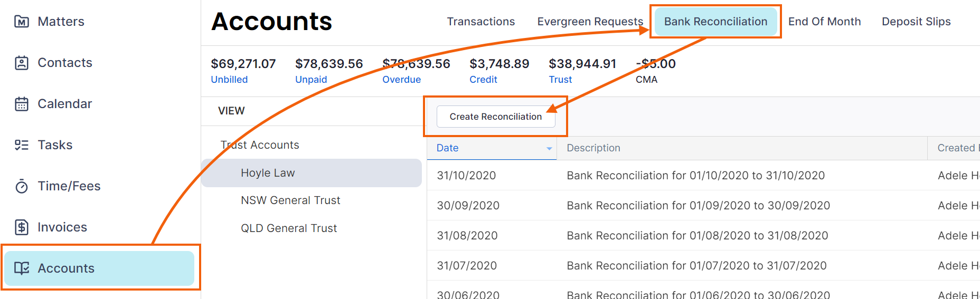The height and width of the screenshot is (299, 980).
Task: Click the Accounts ledger book icon
Action: (x=22, y=268)
